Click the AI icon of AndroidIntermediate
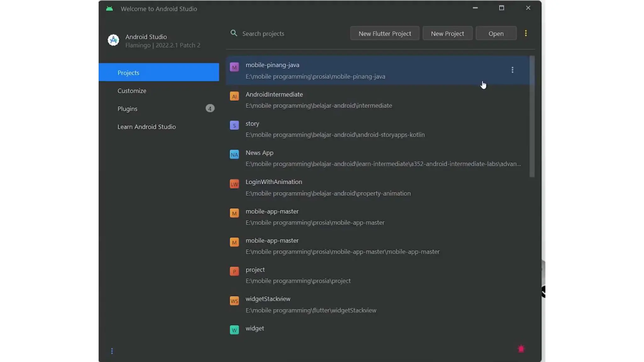Image resolution: width=644 pixels, height=362 pixels. 234,96
